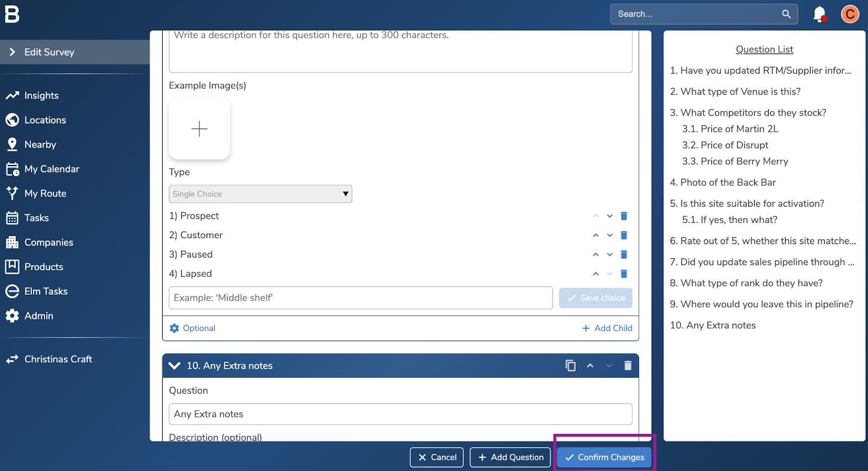Screen dimensions: 868x471
Task: Move question 10 up with arrow
Action: (590, 366)
